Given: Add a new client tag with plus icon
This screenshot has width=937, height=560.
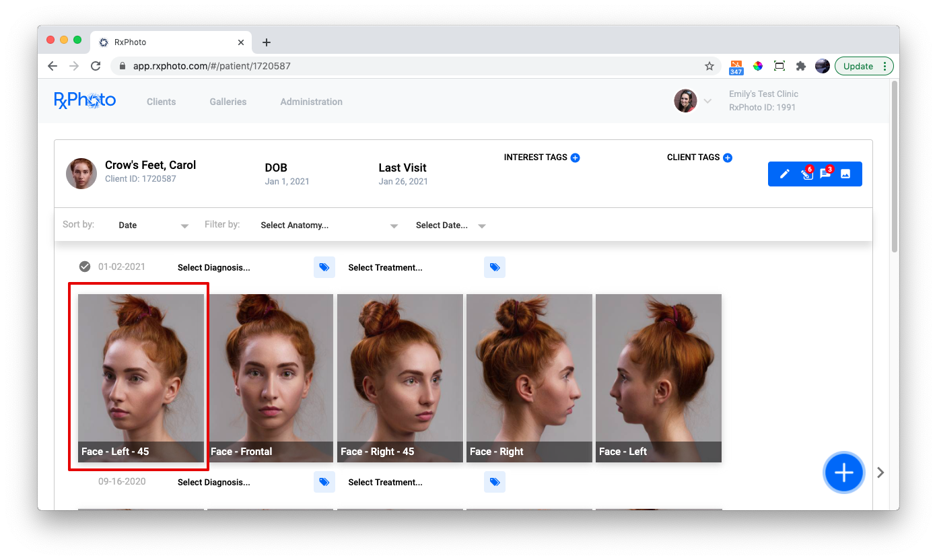Looking at the screenshot, I should (x=728, y=157).
